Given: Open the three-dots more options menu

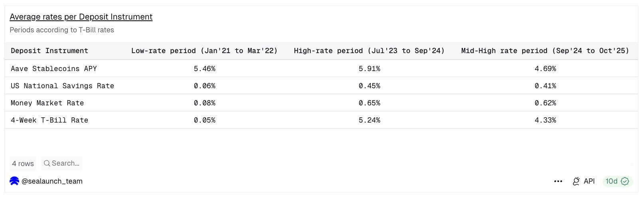Looking at the screenshot, I should [558, 181].
